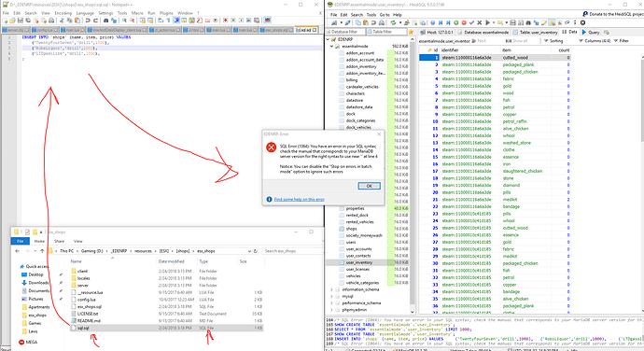Image resolution: width=644 pixels, height=351 pixels.
Task: Click the round stop icon at HeidiSQL toolbar end
Action: [x=582, y=22]
